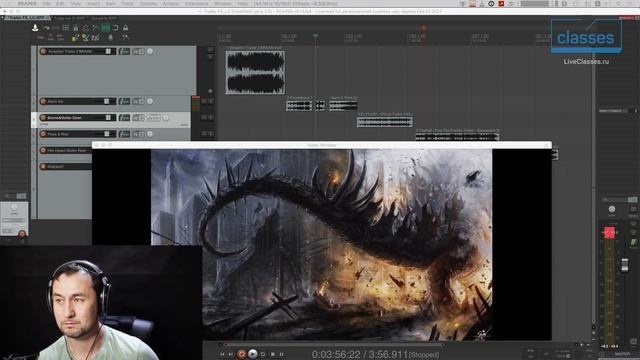The image size is (640, 360).
Task: Open routing button on Pulse & Rise track
Action: click(x=138, y=134)
